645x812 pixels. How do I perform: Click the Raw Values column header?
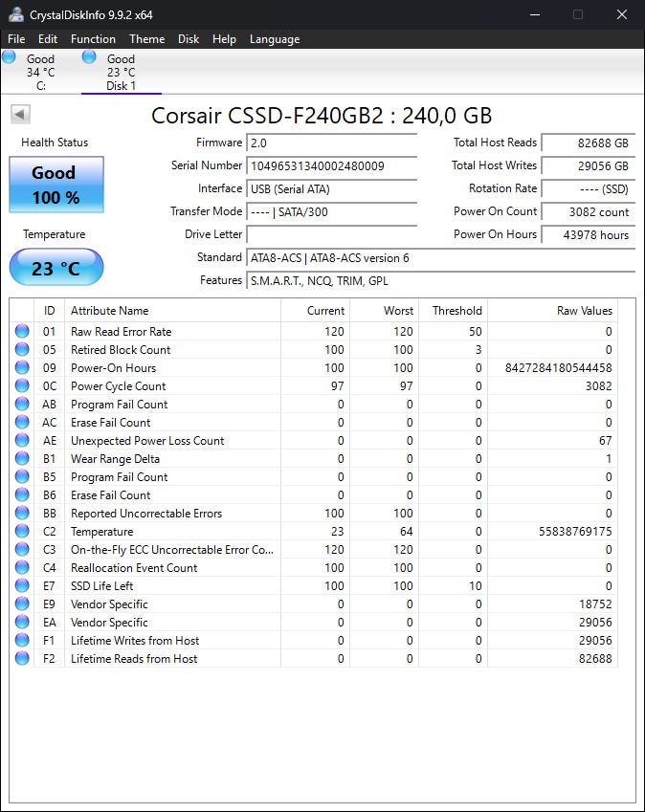tap(552, 310)
